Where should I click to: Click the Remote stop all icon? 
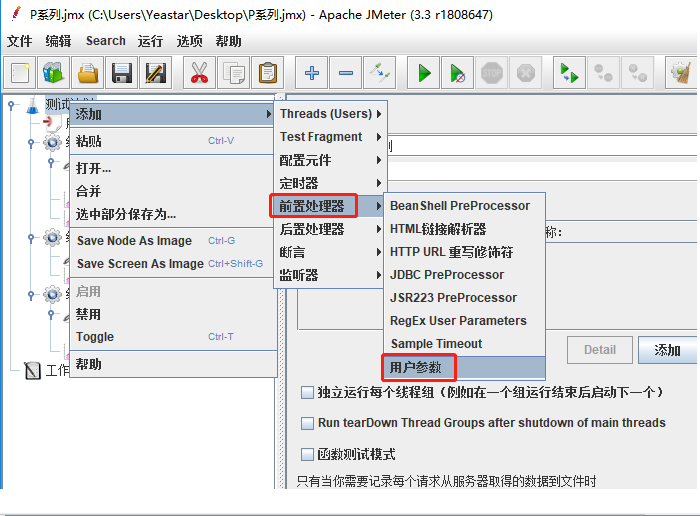603,73
